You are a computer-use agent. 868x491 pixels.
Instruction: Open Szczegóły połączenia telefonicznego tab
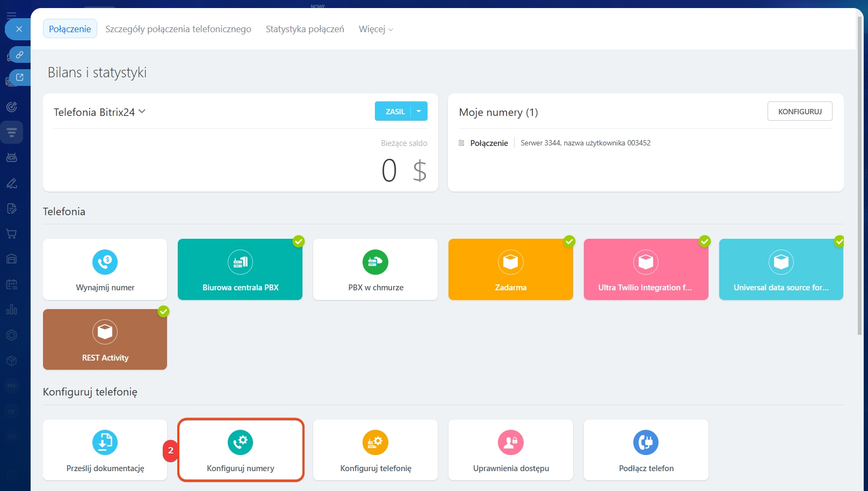tap(178, 29)
